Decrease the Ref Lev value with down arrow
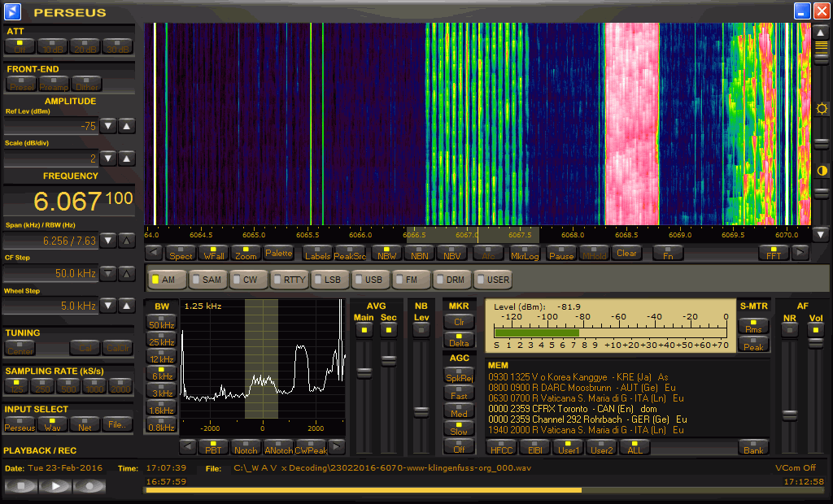Viewport: 833px width, 504px height. 109,126
